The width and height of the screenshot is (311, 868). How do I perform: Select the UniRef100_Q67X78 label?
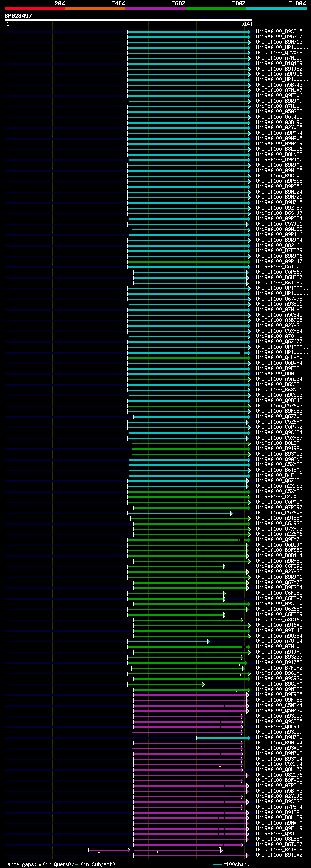pos(279,299)
